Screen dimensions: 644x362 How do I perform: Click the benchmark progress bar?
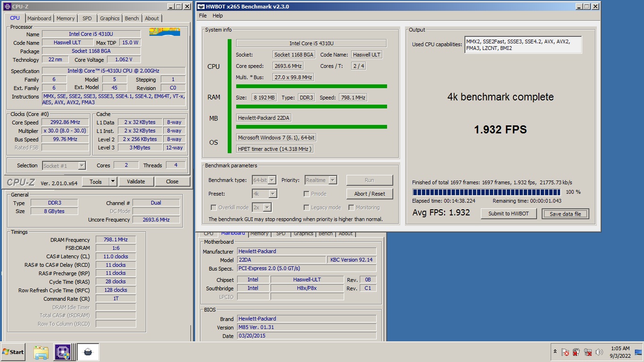[x=487, y=192]
